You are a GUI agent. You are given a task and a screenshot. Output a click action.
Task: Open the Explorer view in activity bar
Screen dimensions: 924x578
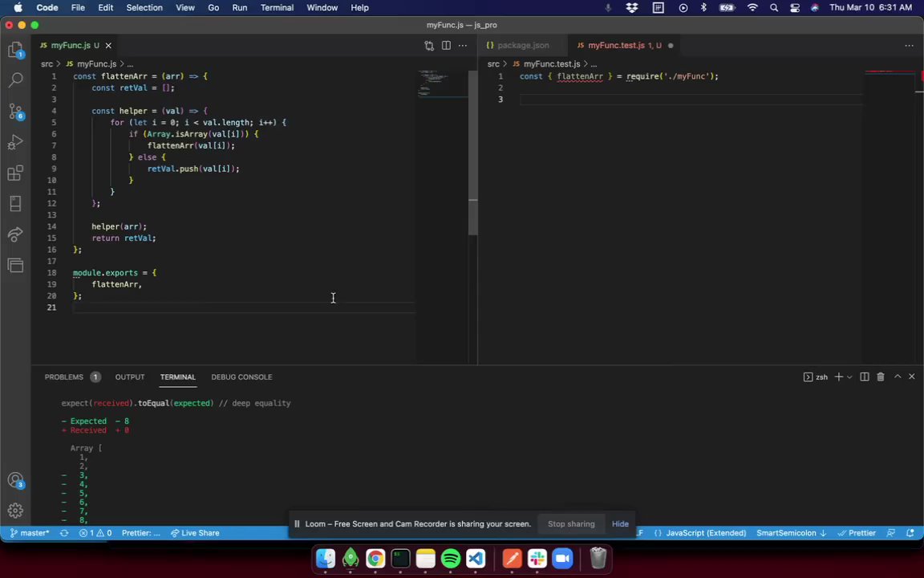click(15, 49)
